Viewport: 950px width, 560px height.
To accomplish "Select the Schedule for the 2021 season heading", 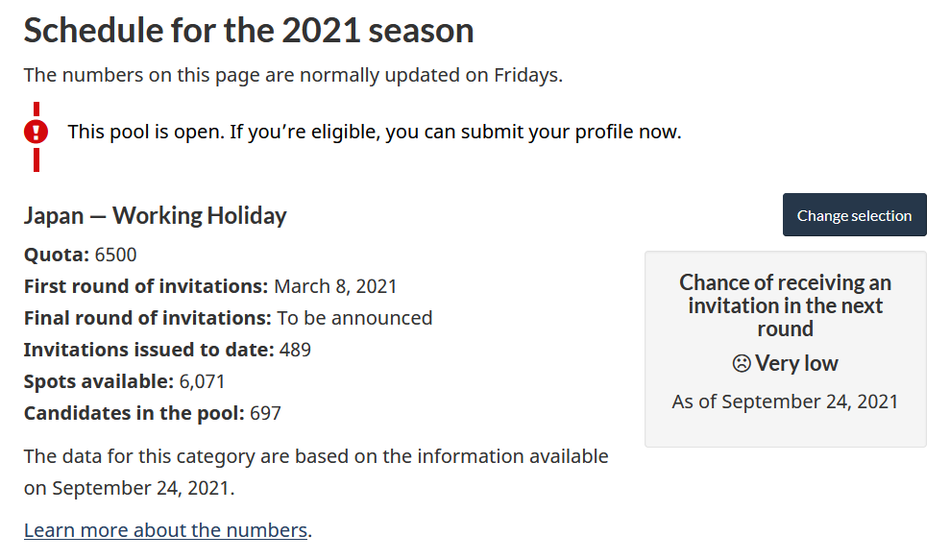I will tap(249, 31).
